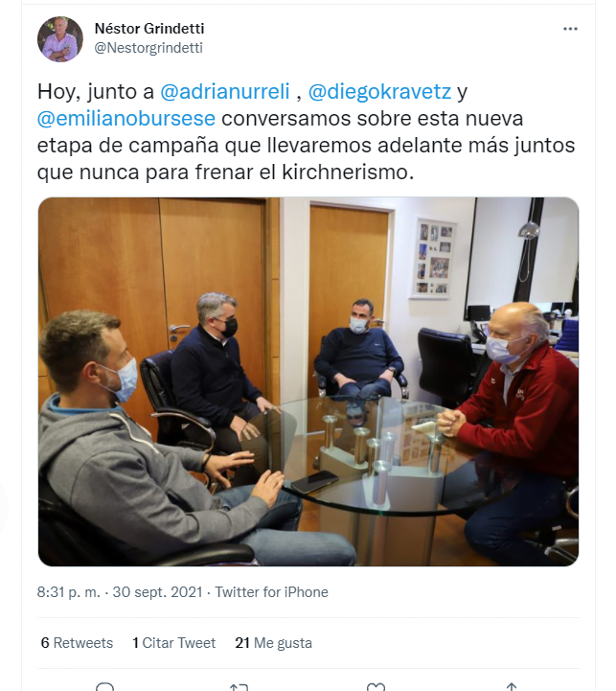Click the @Nestorgrindetti handle
This screenshot has height=691, width=616.
[x=148, y=48]
